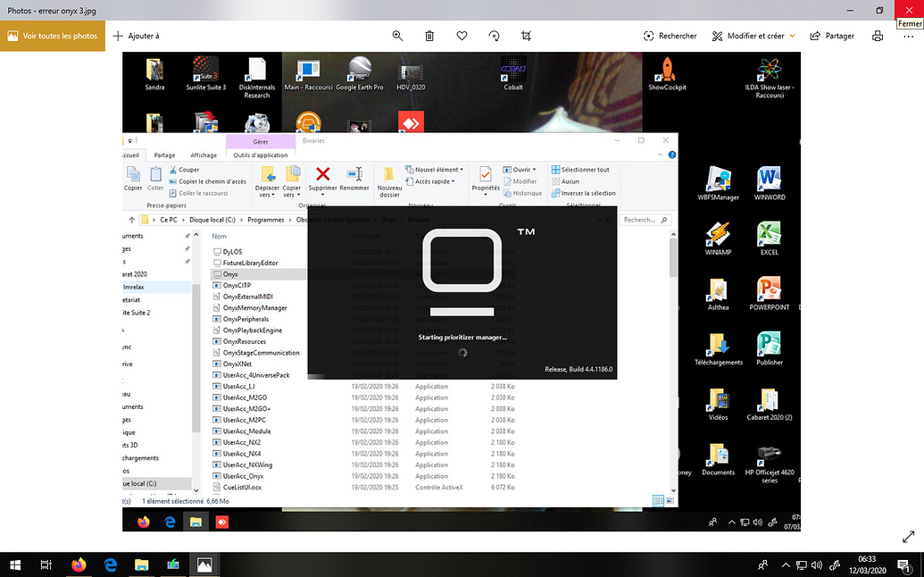924x577 pixels.
Task: Click WINAMP desktop icon in the photo
Action: 718,238
